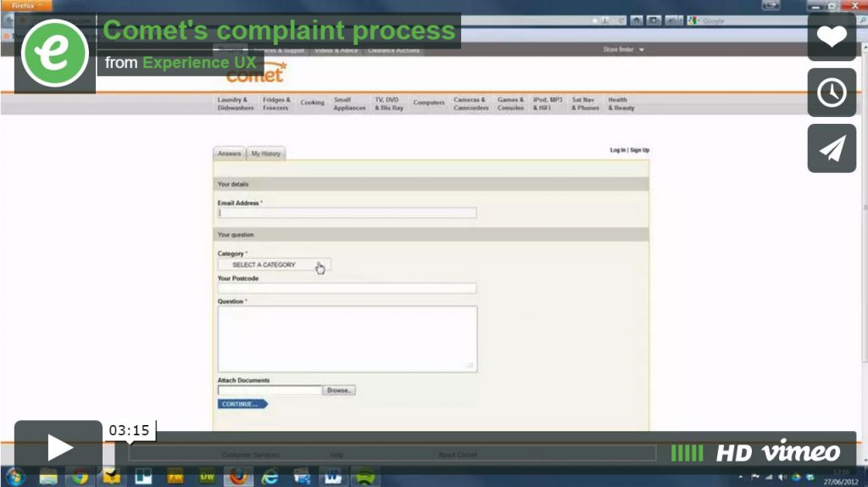Play the Vimeo video
Image resolution: width=868 pixels, height=487 pixels.
[x=58, y=446]
